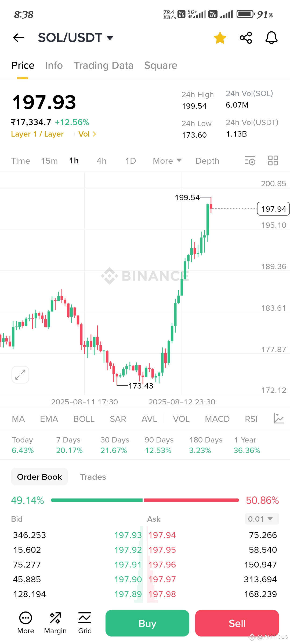Tap the grid layout icon
Viewport: 290px width, 644px height.
(273, 161)
